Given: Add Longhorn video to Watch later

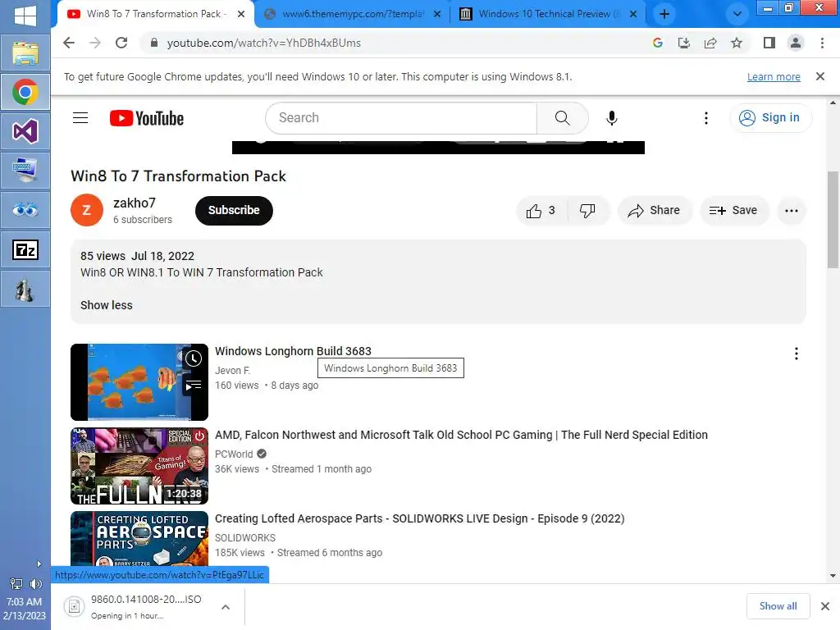Looking at the screenshot, I should pos(194,358).
